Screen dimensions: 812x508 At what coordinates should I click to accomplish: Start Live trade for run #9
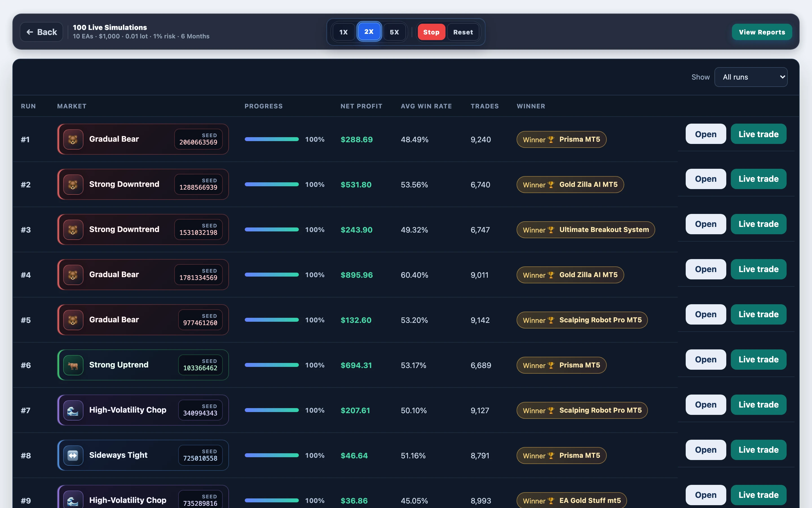[x=758, y=495]
